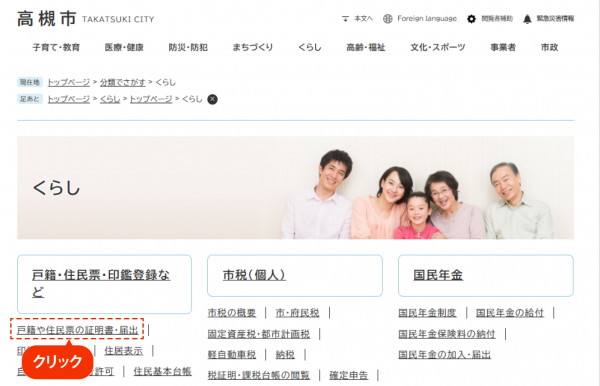
Task: Click the 住民基本台帳 link
Action: 162,371
